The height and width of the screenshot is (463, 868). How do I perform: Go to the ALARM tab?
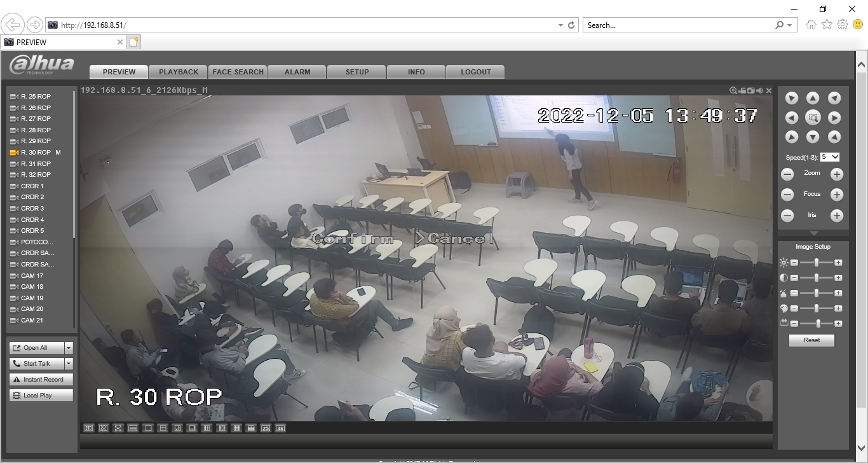click(x=297, y=72)
